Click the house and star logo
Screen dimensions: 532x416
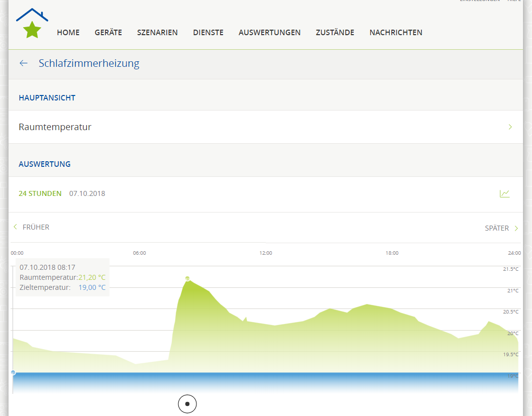pos(32,24)
